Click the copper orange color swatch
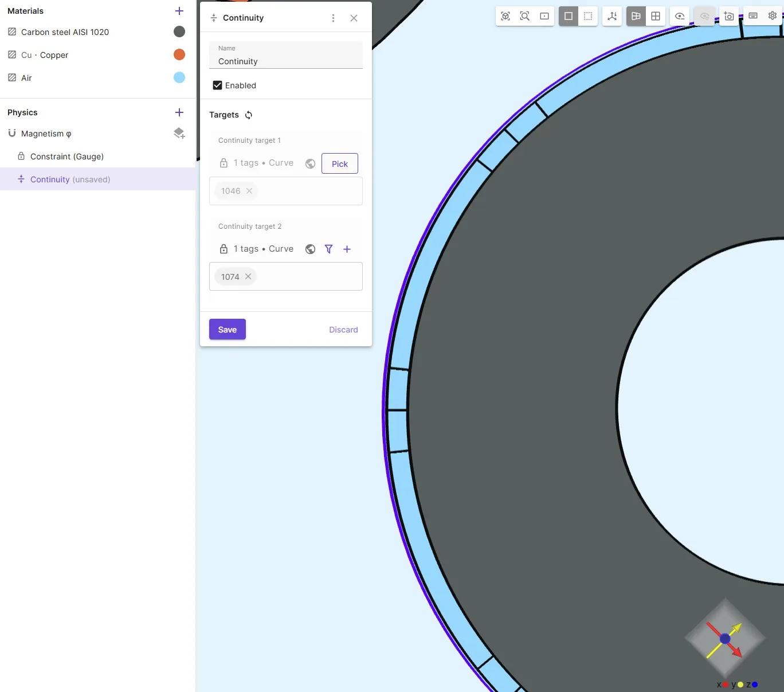The width and height of the screenshot is (784, 692). (x=179, y=54)
